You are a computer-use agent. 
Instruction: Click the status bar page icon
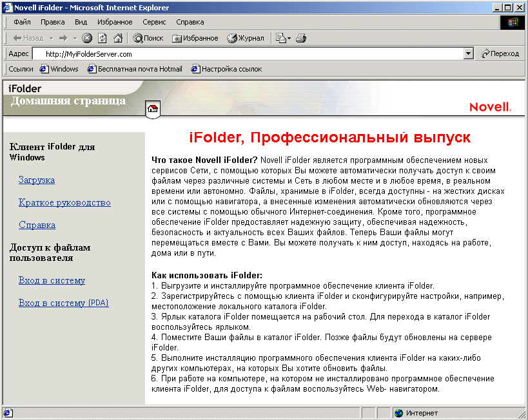click(x=8, y=413)
